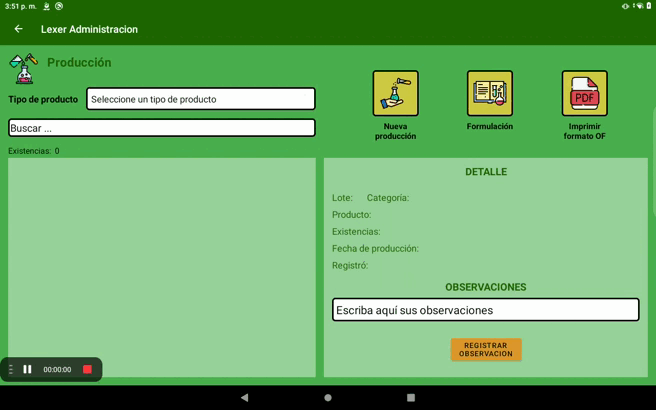
Task: Pause the screen recording
Action: click(x=28, y=369)
